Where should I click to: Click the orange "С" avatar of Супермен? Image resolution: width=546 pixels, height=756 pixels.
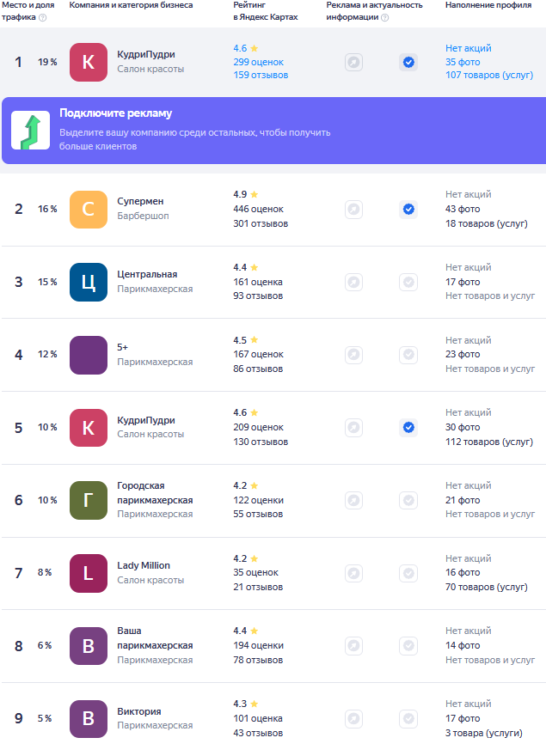[89, 210]
